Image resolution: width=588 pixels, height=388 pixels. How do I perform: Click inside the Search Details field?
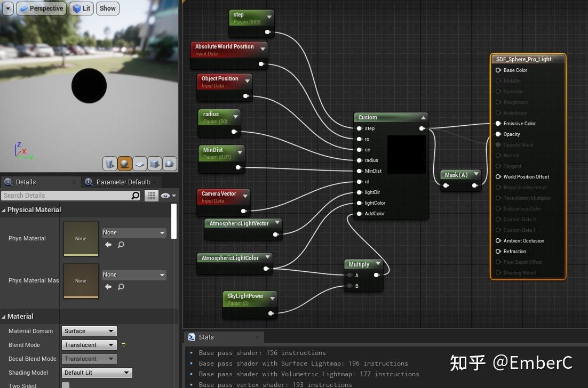69,195
